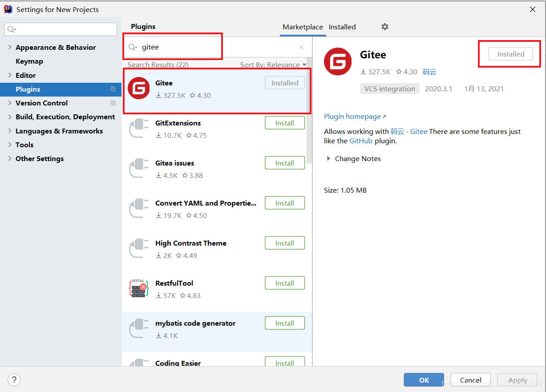Clear the gitee search text with X
The image size is (546, 392).
301,47
